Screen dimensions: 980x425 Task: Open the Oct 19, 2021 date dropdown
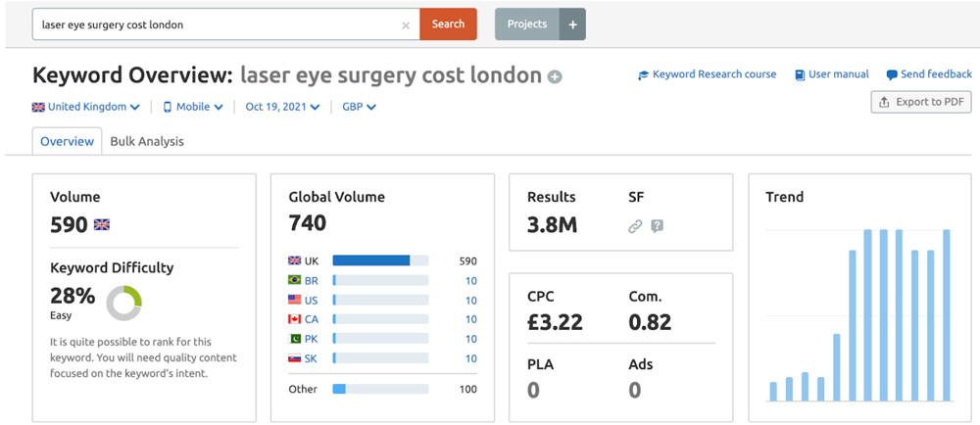click(282, 107)
